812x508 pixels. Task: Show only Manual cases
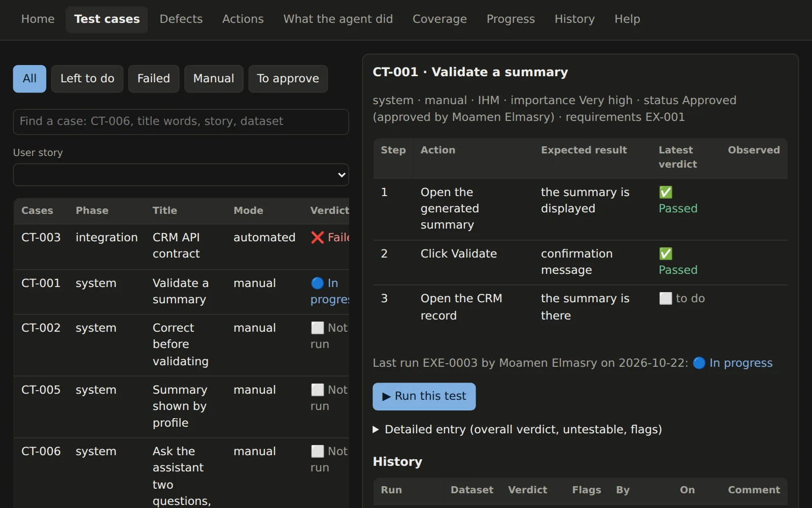(214, 79)
